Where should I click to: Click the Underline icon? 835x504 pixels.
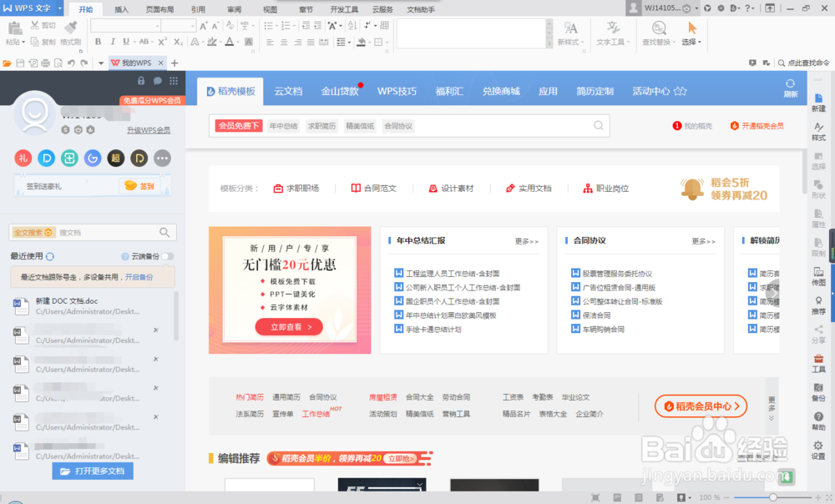coord(126,42)
